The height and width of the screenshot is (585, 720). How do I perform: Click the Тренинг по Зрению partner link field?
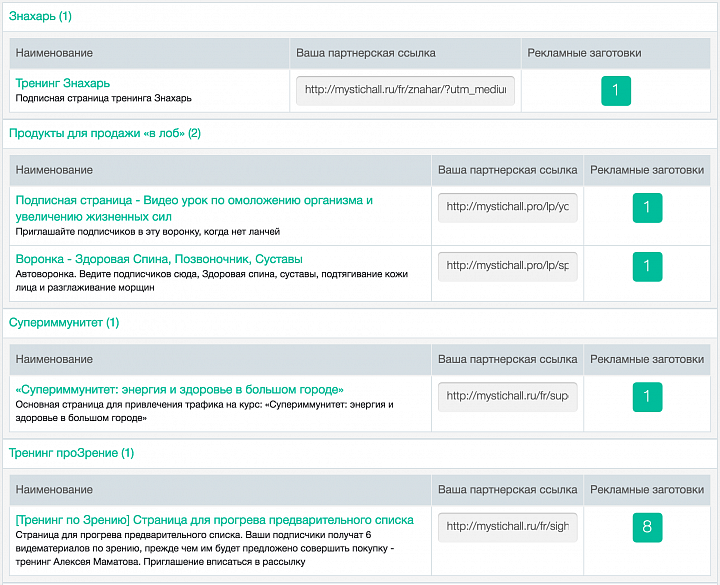coord(507,526)
